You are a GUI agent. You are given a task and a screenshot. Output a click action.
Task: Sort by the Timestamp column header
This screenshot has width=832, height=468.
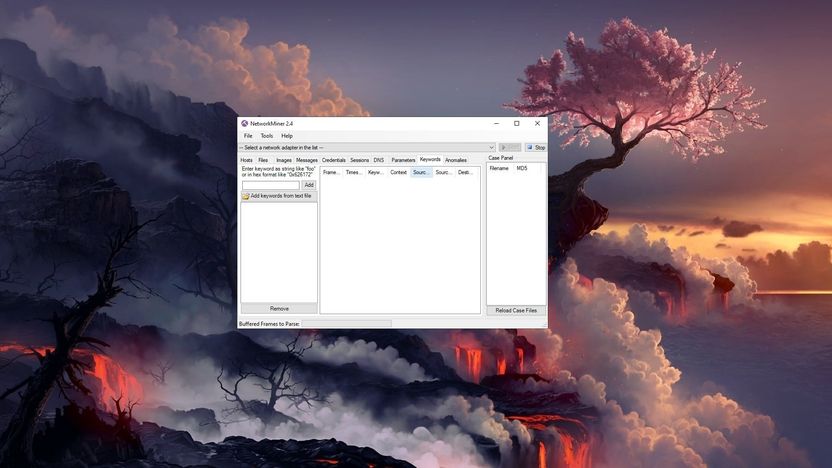(354, 172)
